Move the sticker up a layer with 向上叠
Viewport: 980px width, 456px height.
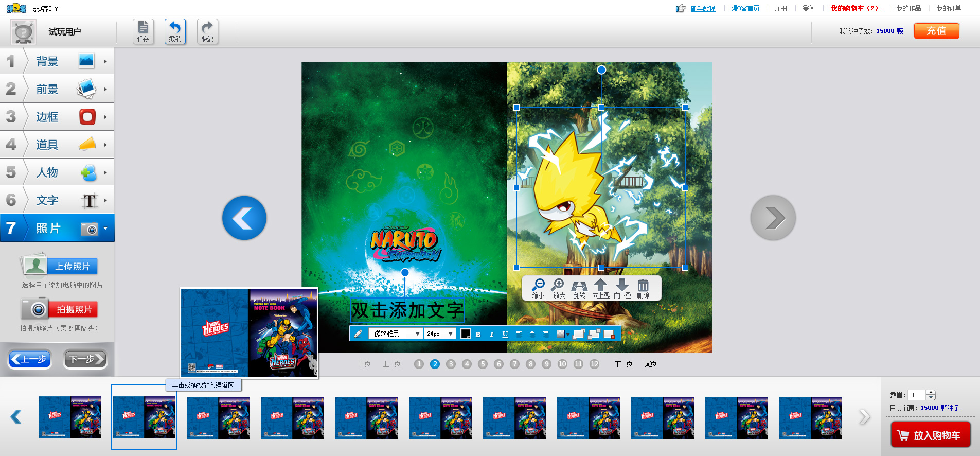601,289
